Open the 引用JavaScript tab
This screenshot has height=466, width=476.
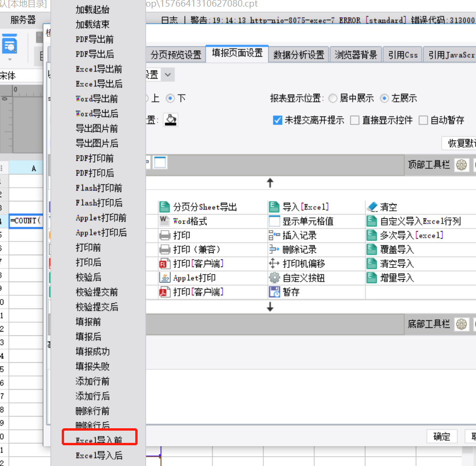(x=451, y=55)
